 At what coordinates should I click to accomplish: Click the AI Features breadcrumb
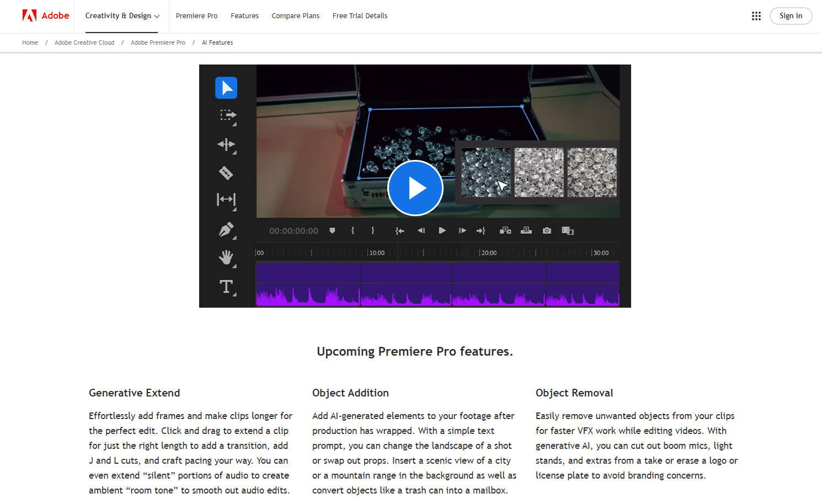217,42
